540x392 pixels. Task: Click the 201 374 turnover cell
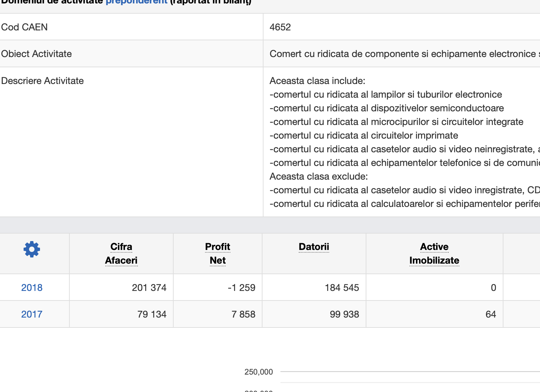point(149,288)
